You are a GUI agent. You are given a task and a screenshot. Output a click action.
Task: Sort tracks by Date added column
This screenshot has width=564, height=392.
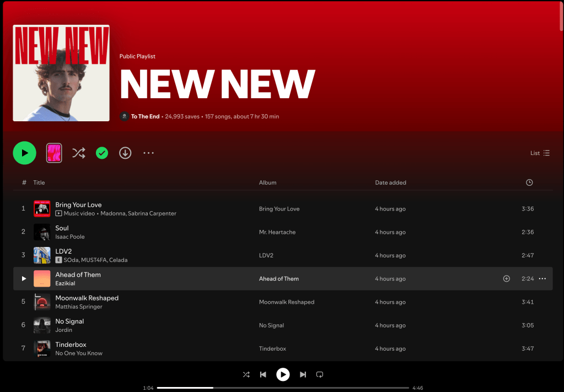390,182
